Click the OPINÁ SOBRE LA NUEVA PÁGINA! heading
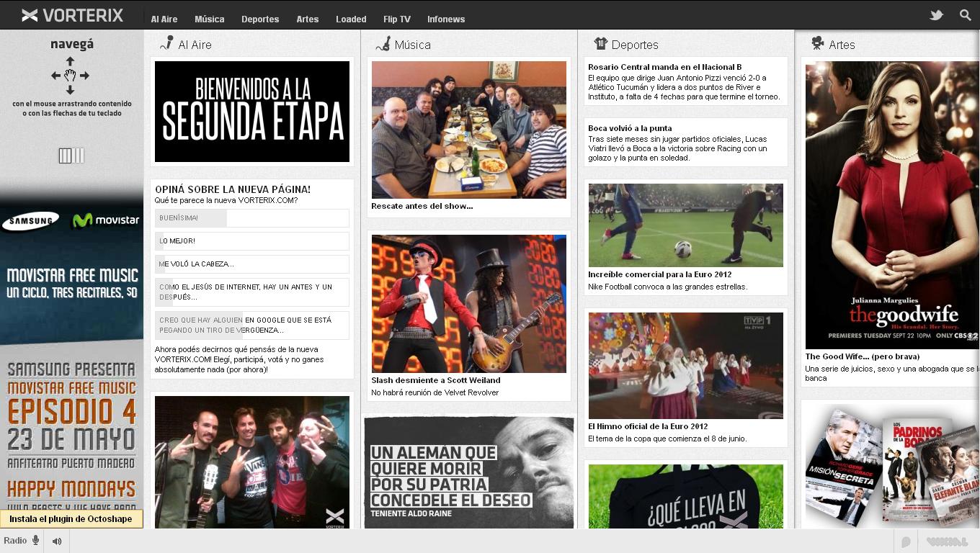The image size is (980, 553). coord(233,189)
